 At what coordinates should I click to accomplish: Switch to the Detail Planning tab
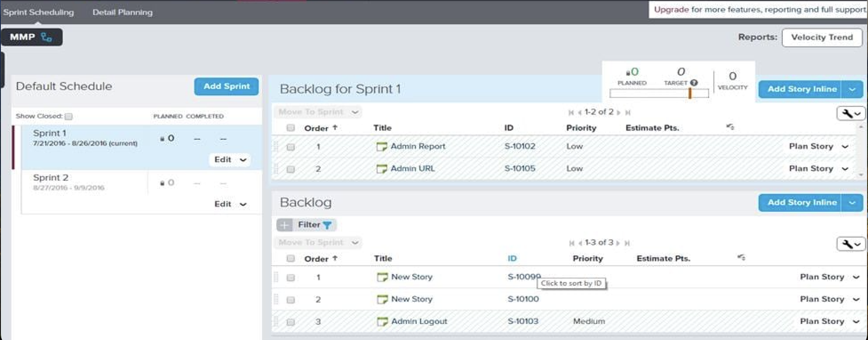tap(123, 12)
